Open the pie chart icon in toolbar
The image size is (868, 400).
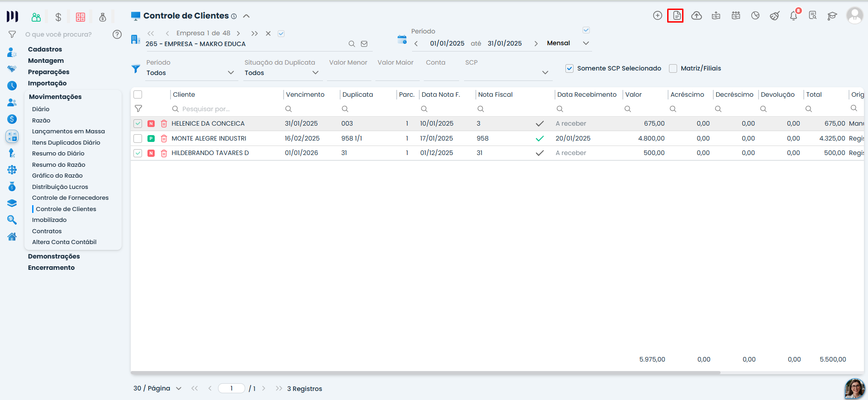755,16
